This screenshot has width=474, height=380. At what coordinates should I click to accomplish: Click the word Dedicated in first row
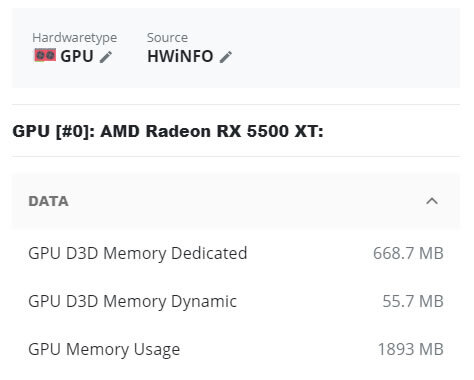pos(209,253)
